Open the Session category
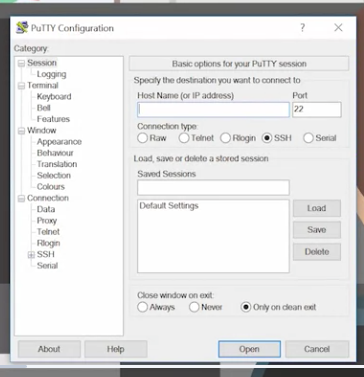Viewport: 364px width, 377px height. point(42,63)
